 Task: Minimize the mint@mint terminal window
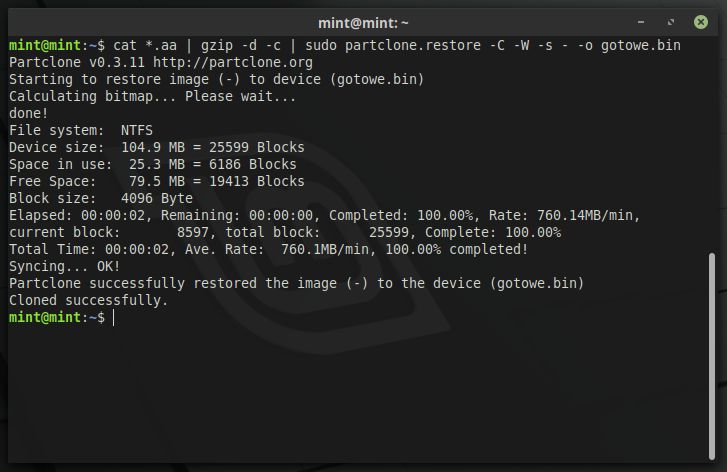click(x=641, y=22)
